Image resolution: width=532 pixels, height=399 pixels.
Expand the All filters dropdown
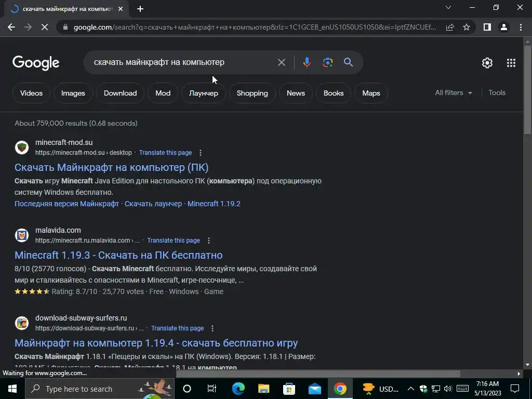tap(454, 92)
